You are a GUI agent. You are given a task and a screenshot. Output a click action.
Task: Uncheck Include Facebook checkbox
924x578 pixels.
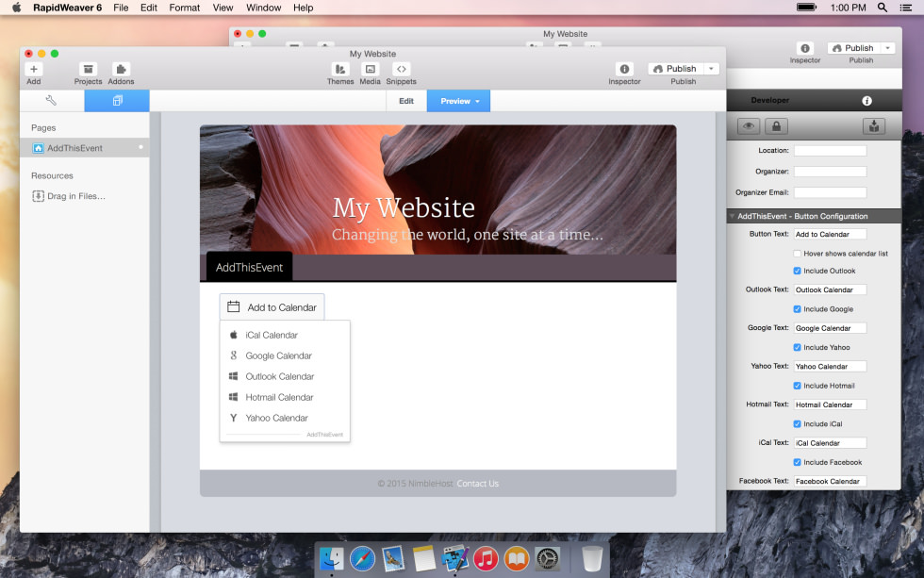pos(798,463)
